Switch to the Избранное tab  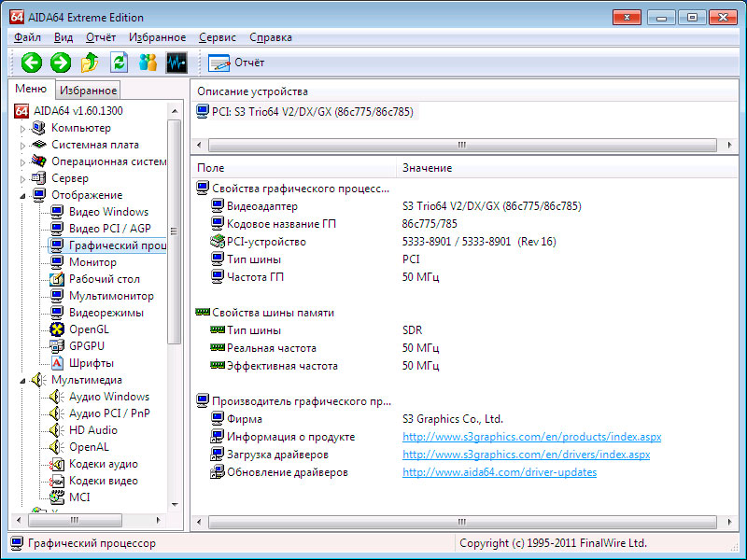click(88, 91)
